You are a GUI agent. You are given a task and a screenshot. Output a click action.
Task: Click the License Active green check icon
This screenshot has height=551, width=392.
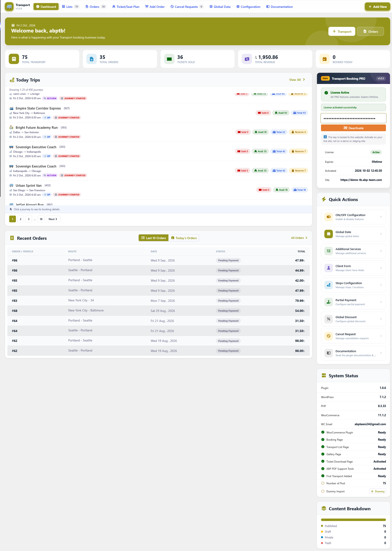click(326, 93)
